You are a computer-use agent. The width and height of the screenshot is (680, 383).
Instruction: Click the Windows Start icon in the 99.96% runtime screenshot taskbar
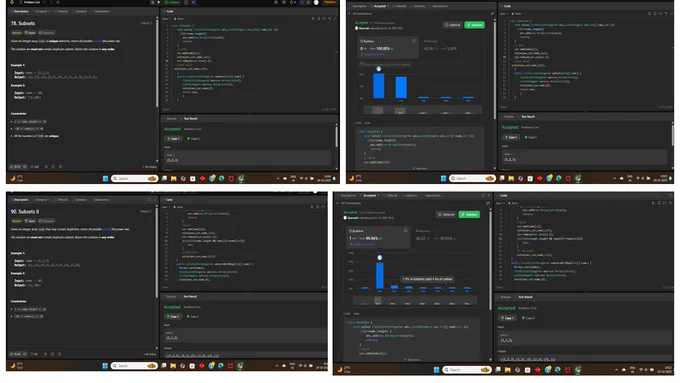coord(436,370)
